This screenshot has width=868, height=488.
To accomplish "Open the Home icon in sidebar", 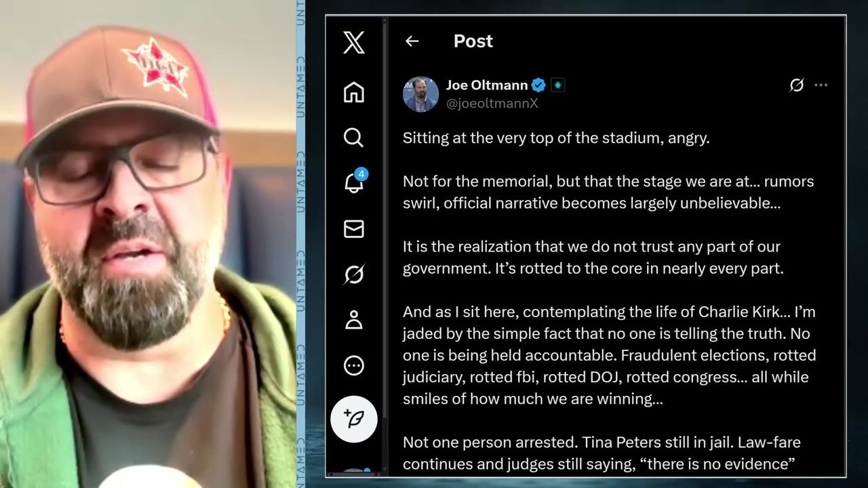I will point(353,92).
